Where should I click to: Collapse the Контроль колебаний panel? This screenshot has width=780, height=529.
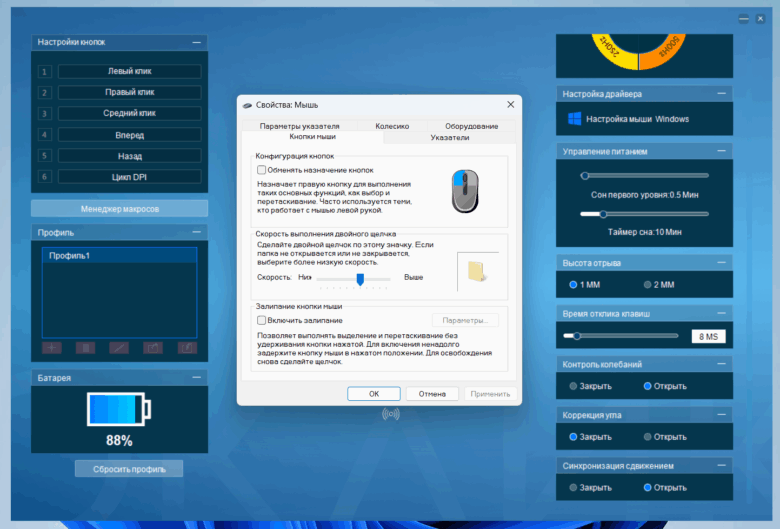[x=722, y=364]
